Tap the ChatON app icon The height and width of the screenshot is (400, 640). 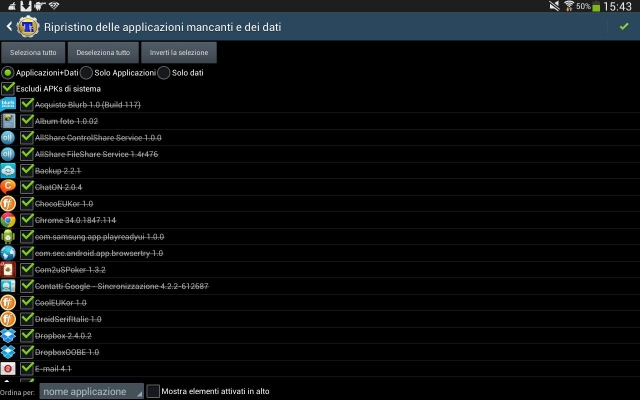click(8, 187)
